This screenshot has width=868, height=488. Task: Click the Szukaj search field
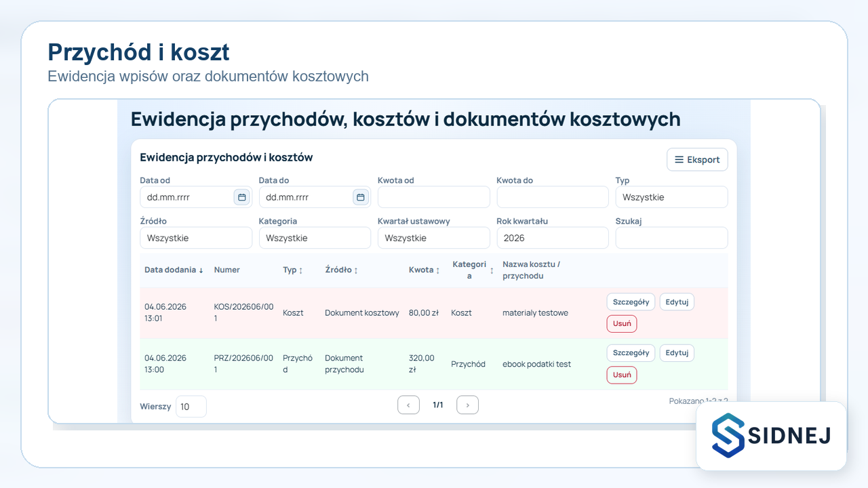coord(671,238)
